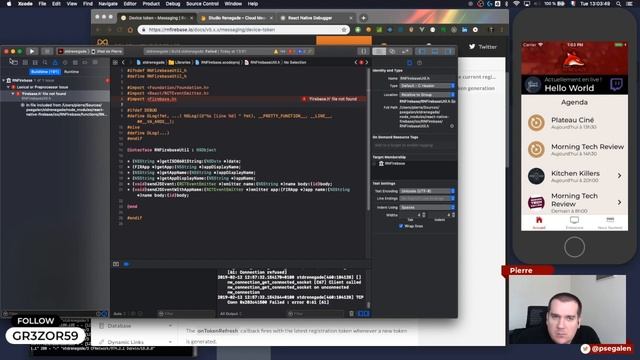Switch to the React Native Debugger Chrome tab
The height and width of the screenshot is (360, 640).
315,18
